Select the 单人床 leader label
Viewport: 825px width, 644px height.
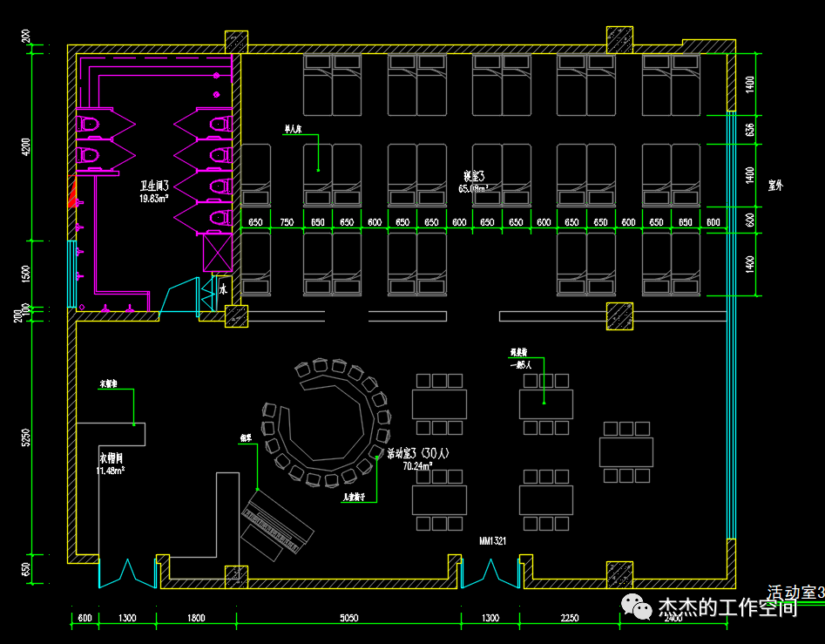(x=293, y=129)
